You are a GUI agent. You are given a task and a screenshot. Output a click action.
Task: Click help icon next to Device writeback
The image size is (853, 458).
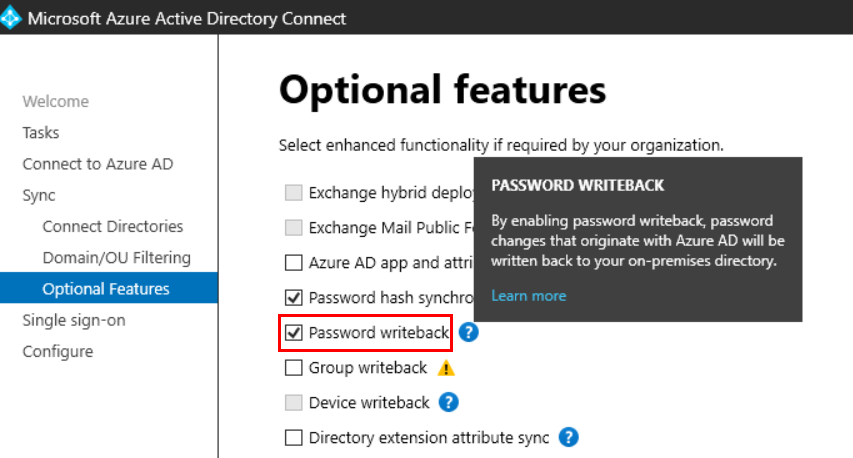point(449,402)
